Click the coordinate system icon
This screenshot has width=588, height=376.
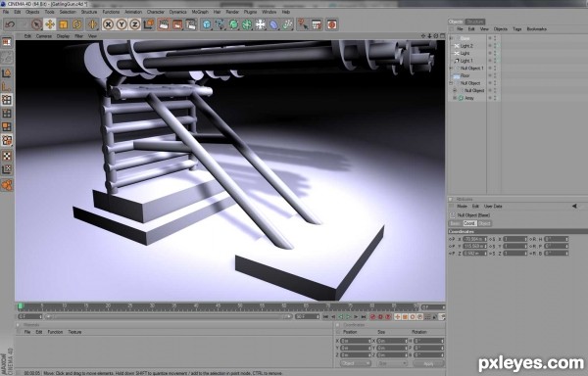[149, 24]
